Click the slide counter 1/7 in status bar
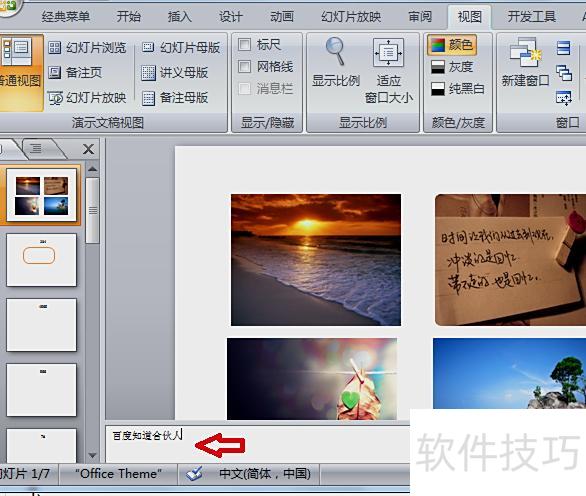586x496 pixels. tap(25, 474)
